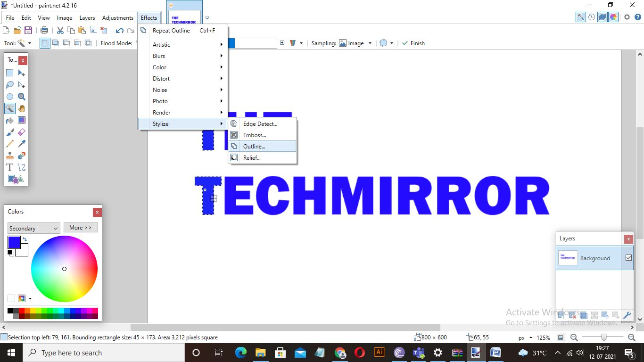Click the Layer Properties wrench icon

627,315
